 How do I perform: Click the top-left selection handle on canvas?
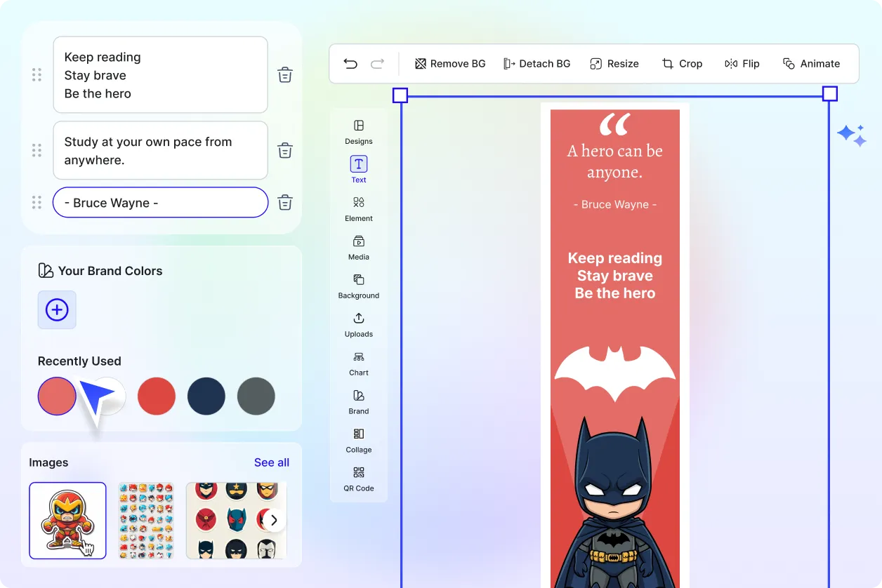400,95
